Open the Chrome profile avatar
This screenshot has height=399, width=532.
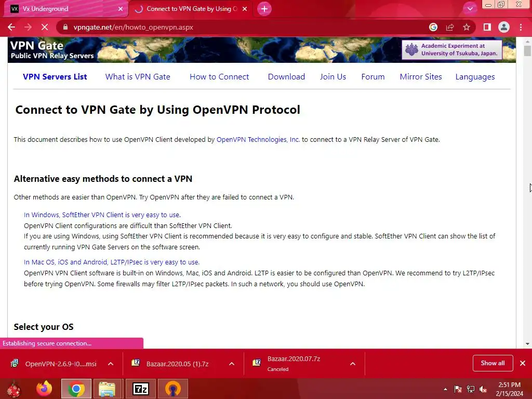[504, 27]
